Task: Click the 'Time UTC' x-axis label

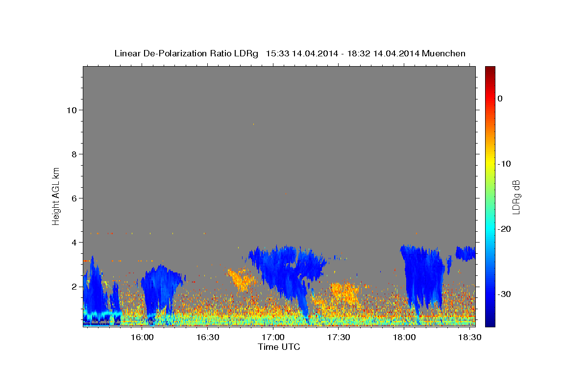Action: point(279,347)
